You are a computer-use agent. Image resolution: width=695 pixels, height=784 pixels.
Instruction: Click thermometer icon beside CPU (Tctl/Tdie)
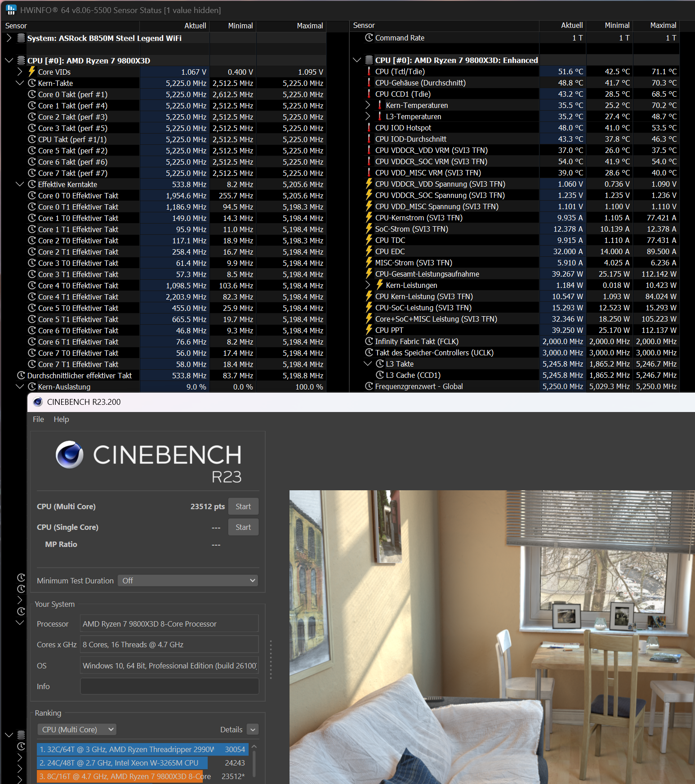pyautogui.click(x=369, y=71)
